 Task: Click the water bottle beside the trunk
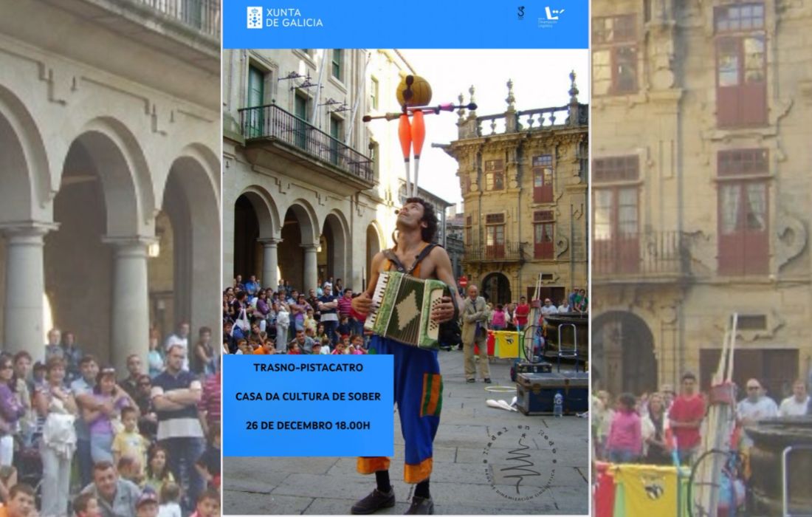(x=559, y=405)
